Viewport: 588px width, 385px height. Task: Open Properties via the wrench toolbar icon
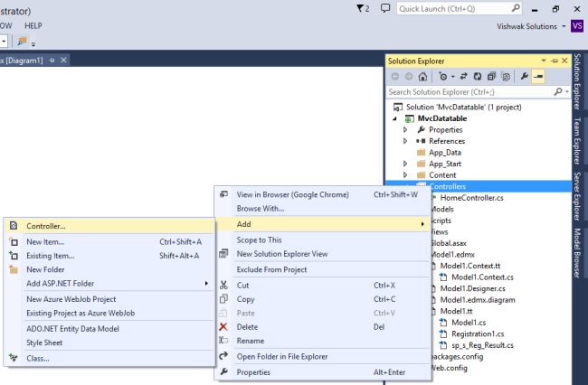[x=525, y=77]
